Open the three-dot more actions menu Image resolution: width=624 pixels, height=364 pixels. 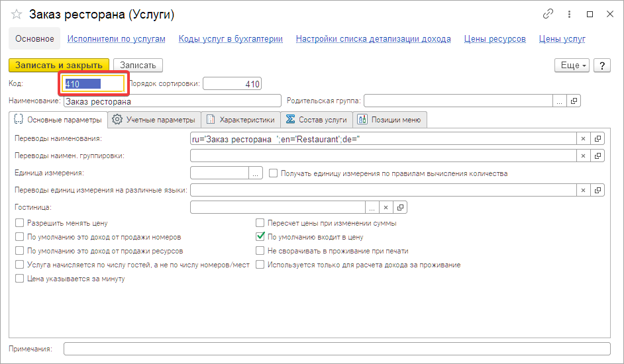pos(569,15)
